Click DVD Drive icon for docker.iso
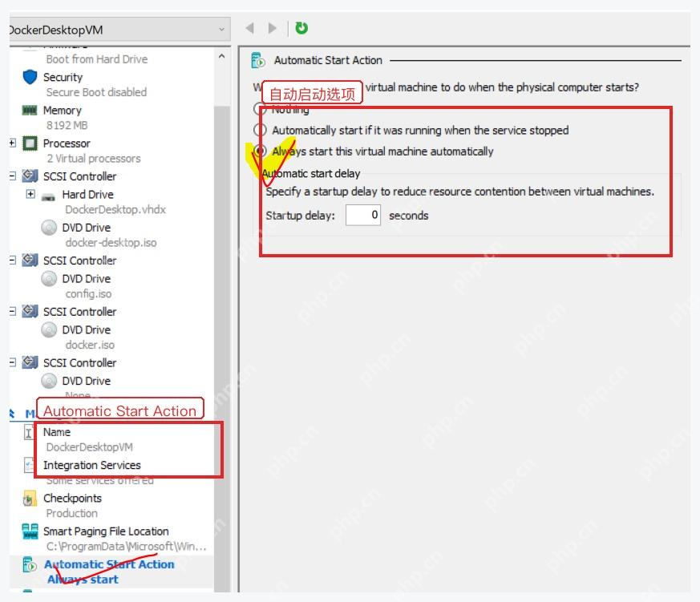This screenshot has height=602, width=700. pos(49,329)
